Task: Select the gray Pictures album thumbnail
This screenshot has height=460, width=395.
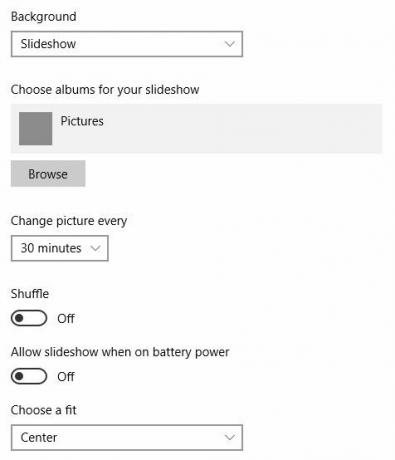Action: pos(35,128)
